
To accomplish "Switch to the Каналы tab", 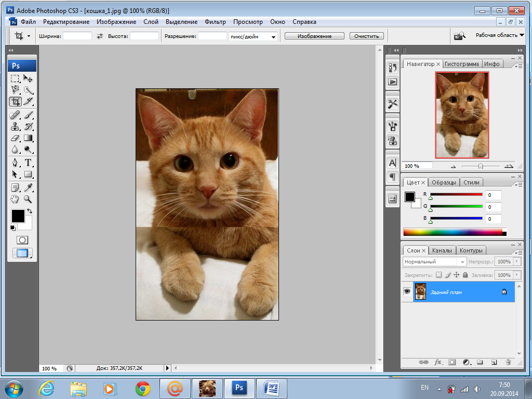I will 442,250.
